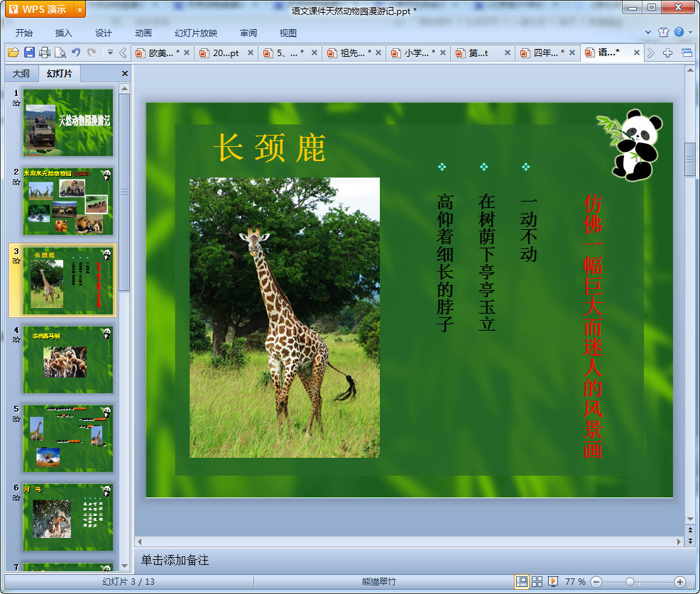Open the 插入 ribbon tab
Viewport: 700px width, 594px height.
coord(63,33)
